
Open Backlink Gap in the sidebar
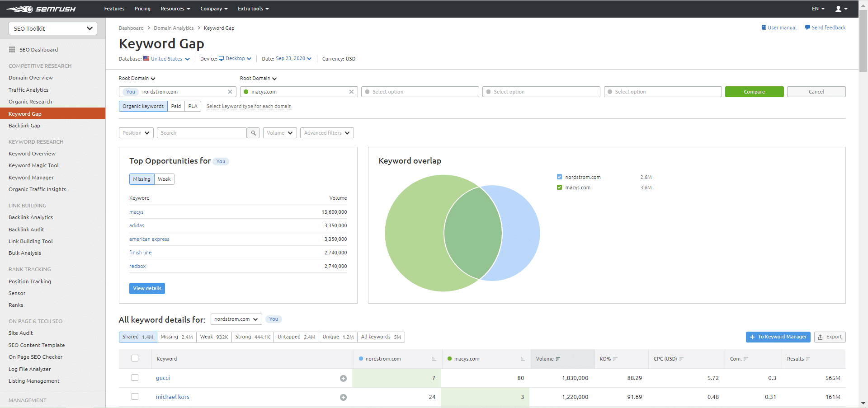pyautogui.click(x=24, y=126)
